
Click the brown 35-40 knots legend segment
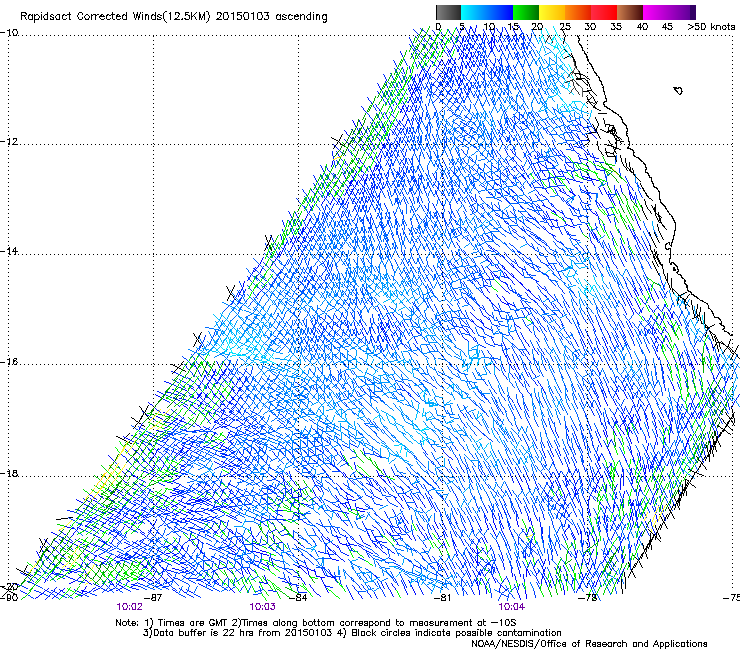(630, 12)
